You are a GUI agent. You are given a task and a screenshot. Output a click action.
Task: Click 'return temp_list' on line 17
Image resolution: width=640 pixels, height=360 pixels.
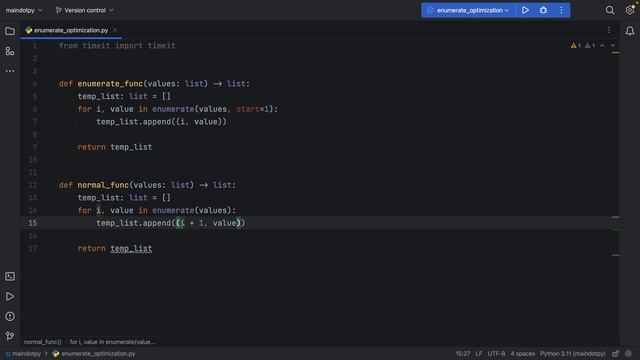[115, 248]
